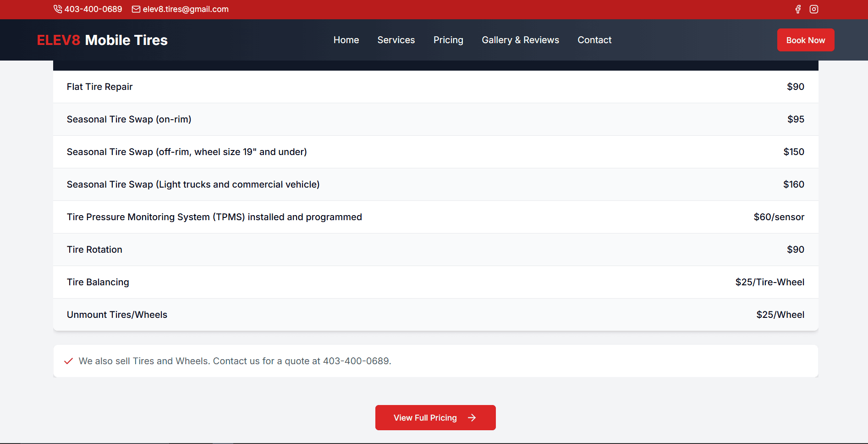Email elev8.tires@gmail.com link
The image size is (868, 444).
pyautogui.click(x=186, y=9)
